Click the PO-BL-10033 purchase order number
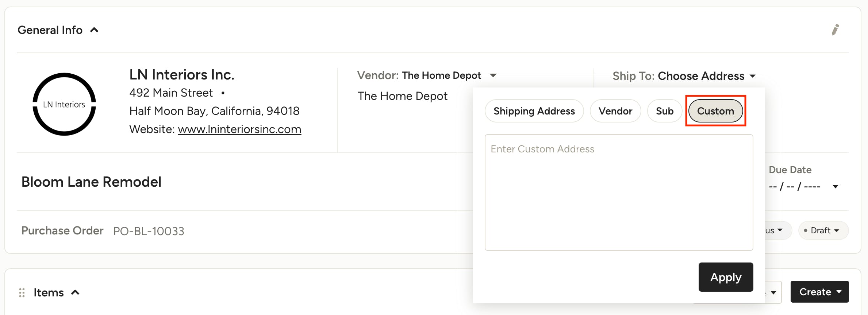 (x=149, y=231)
